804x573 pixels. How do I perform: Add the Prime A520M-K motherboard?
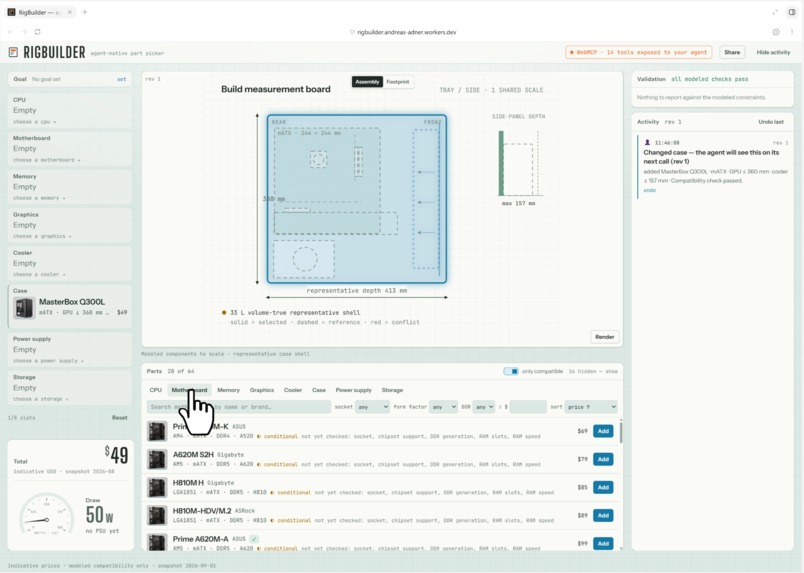[x=603, y=431]
